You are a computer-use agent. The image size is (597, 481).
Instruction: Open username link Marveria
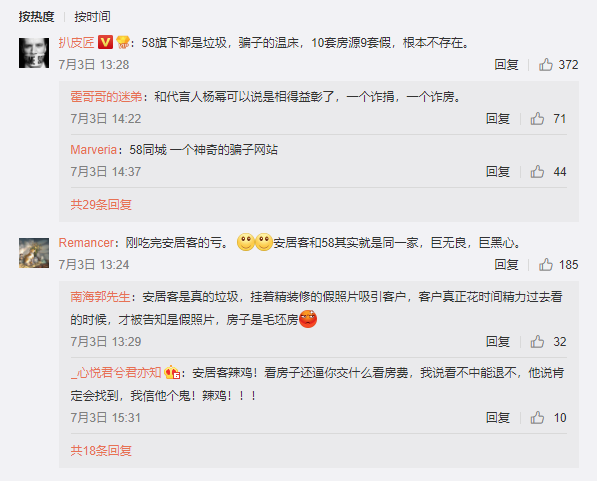[94, 150]
